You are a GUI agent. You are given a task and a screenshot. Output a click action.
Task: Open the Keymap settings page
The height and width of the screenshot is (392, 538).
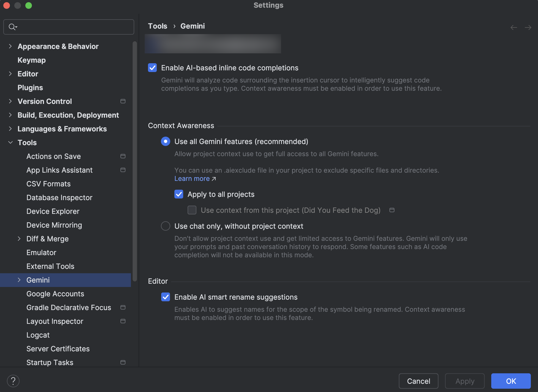point(32,60)
